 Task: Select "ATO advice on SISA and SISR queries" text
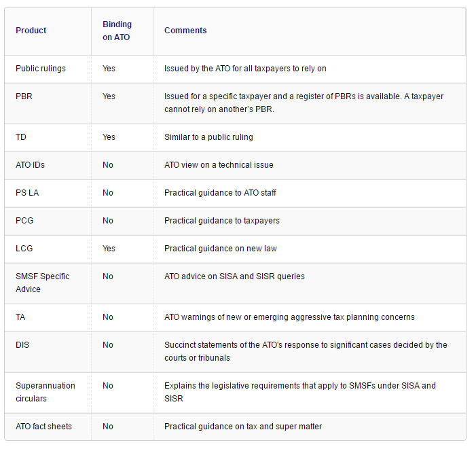[234, 276]
